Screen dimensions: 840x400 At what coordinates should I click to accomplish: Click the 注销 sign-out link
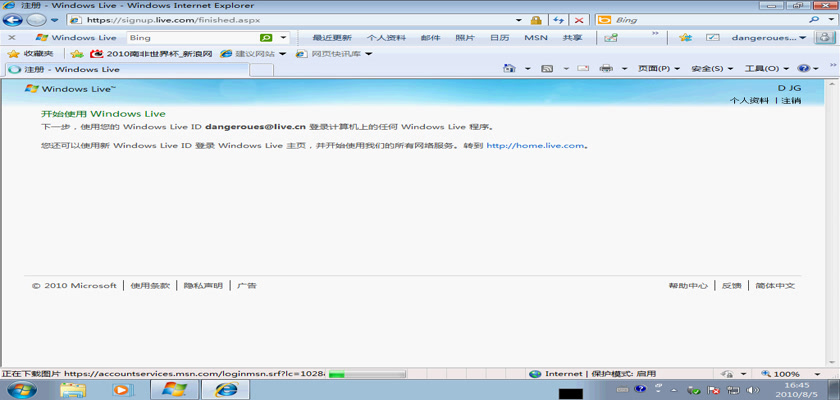(791, 101)
